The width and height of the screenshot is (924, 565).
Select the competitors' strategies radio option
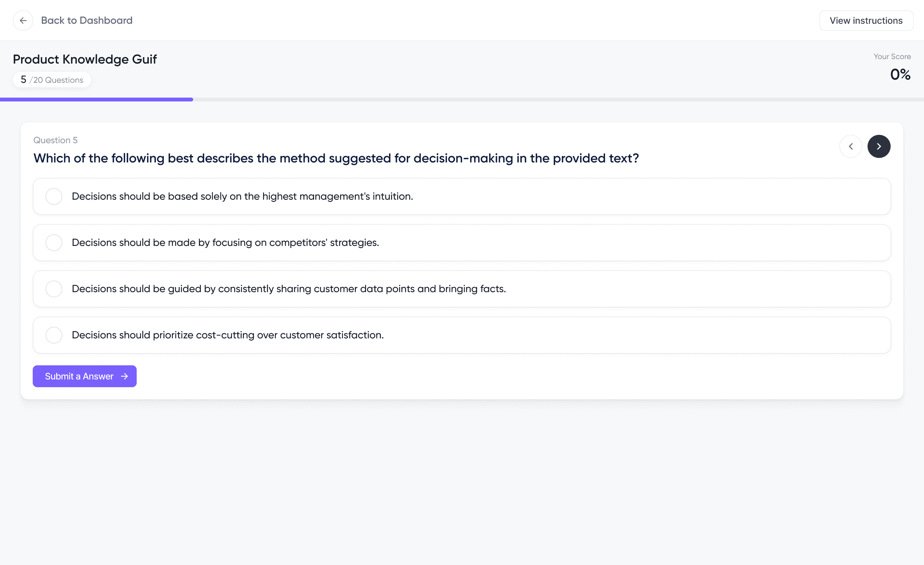point(54,243)
